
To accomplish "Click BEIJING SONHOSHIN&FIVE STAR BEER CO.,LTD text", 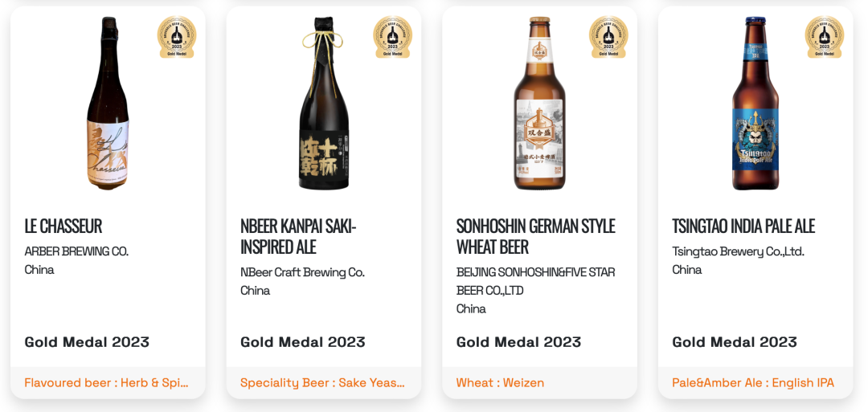I will (536, 281).
